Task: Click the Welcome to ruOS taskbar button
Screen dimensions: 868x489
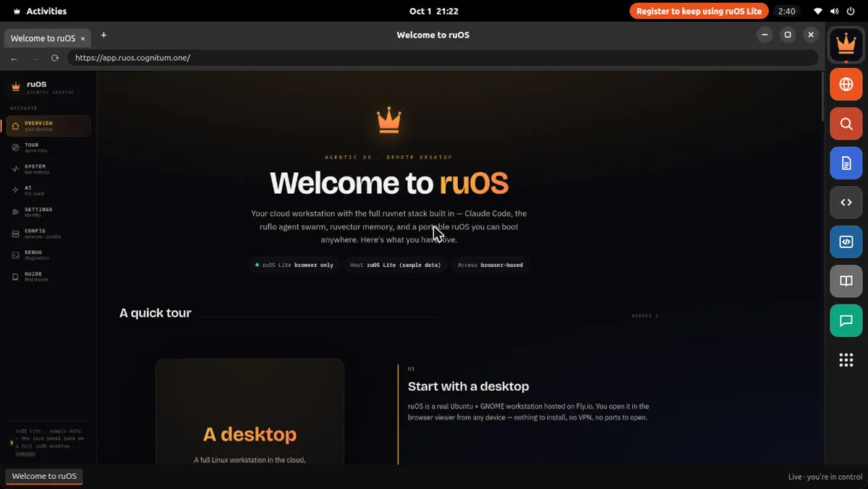Action: [x=44, y=476]
